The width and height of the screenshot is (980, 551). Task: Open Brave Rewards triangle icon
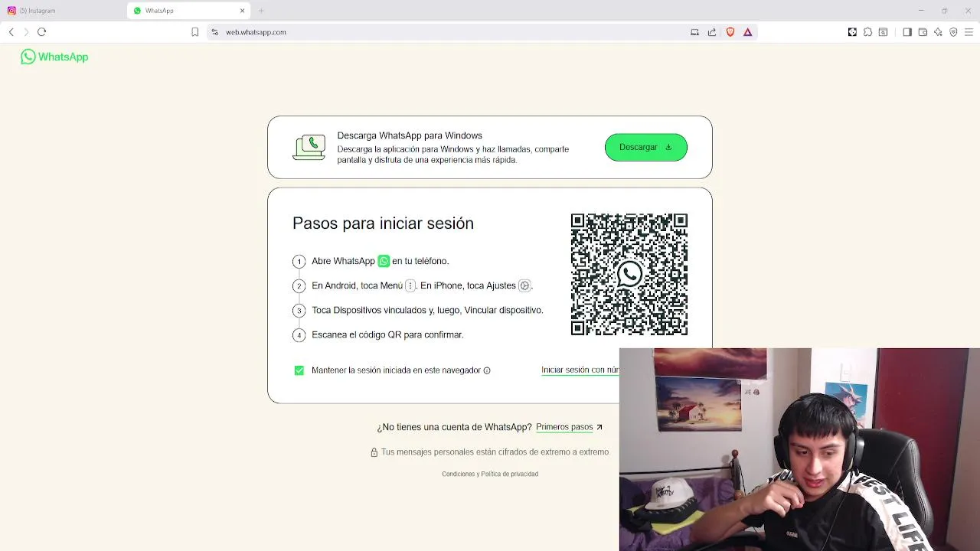748,32
